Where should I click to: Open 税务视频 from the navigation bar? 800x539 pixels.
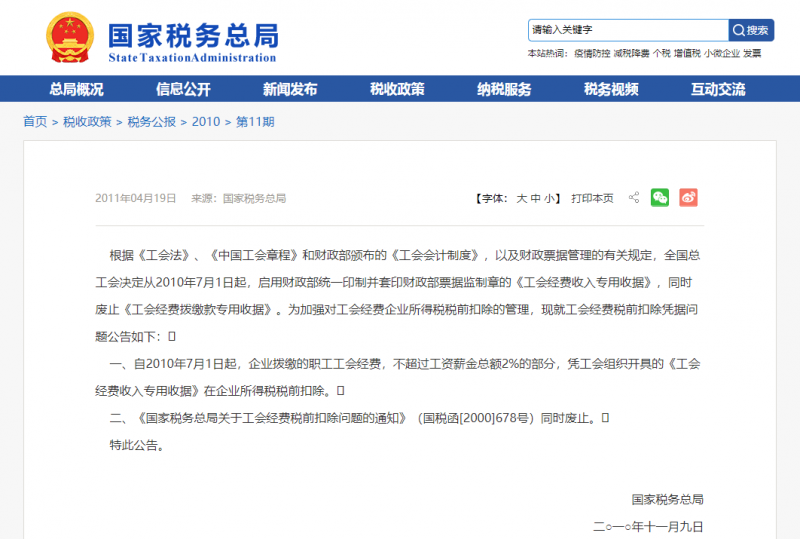coord(611,89)
